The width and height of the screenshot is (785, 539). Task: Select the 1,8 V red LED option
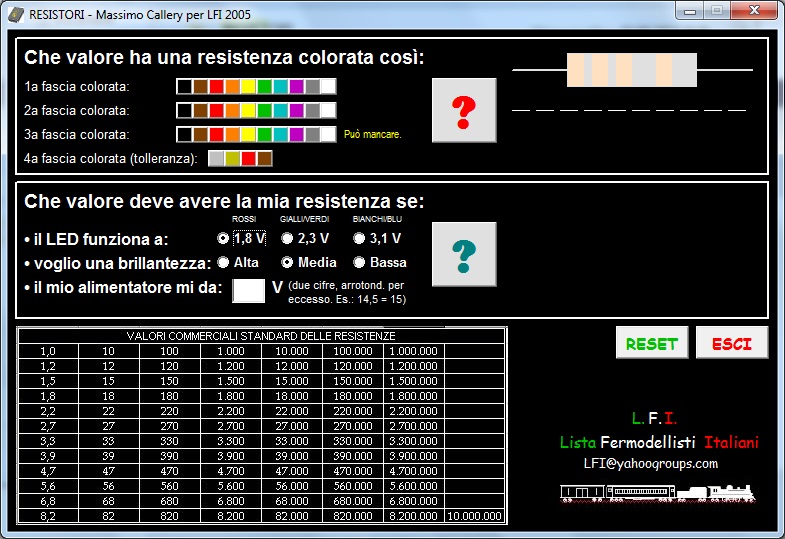223,238
